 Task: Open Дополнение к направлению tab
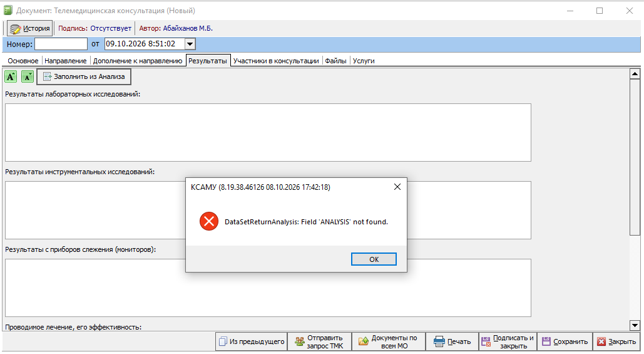tap(138, 61)
